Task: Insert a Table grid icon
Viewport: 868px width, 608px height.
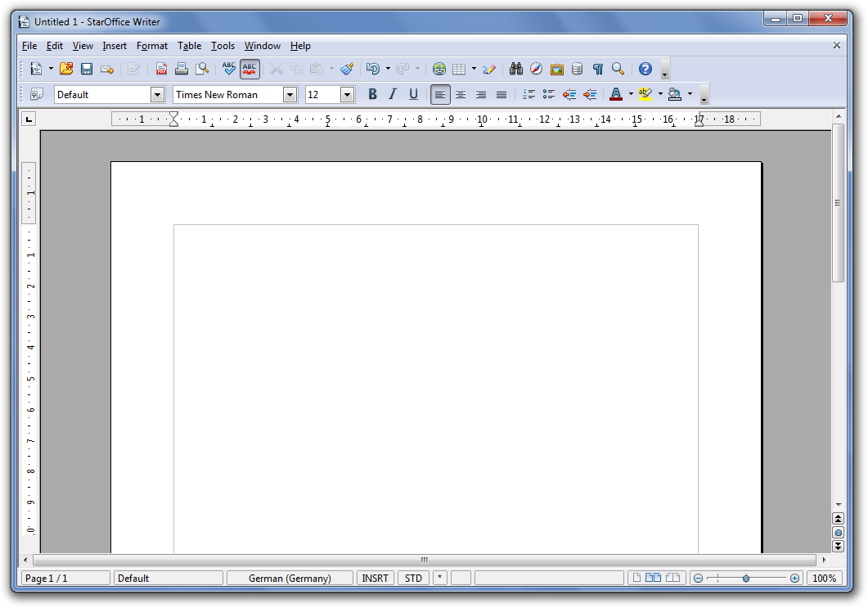Action: pos(459,69)
